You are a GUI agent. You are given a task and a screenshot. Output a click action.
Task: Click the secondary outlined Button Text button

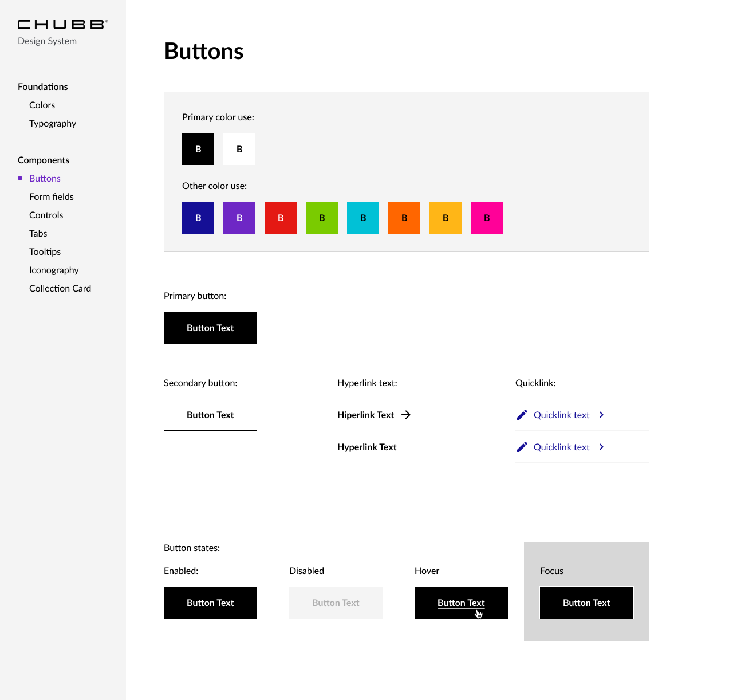[x=210, y=414]
